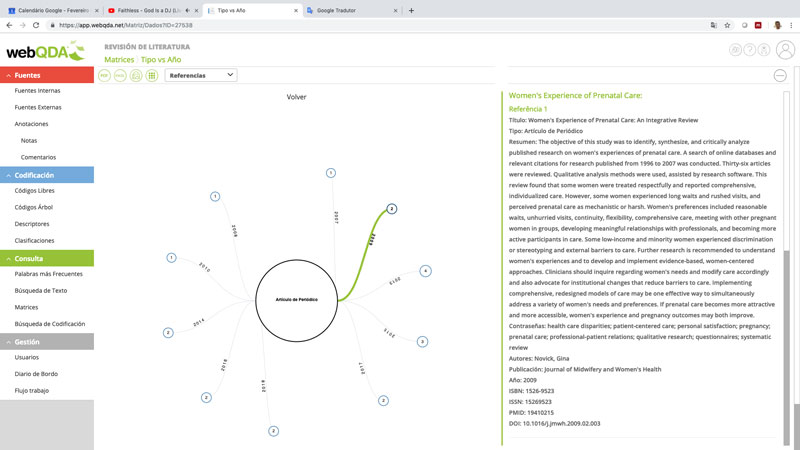Open Búsqueda de Texto
The width and height of the screenshot is (800, 450).
click(x=41, y=290)
